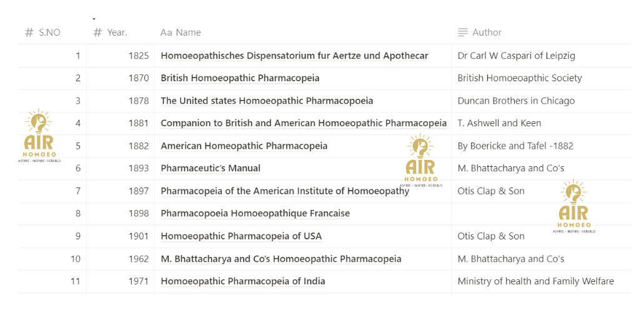Click the hash icon beside Year header
Viewport: 644px width, 315px height.
tap(97, 32)
